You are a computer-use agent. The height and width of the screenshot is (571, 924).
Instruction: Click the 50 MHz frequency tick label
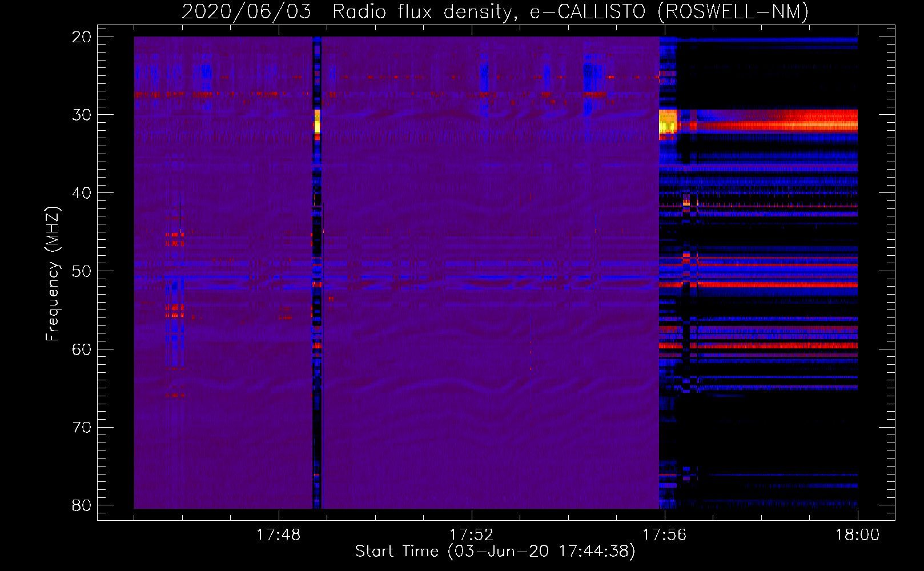pos(82,271)
